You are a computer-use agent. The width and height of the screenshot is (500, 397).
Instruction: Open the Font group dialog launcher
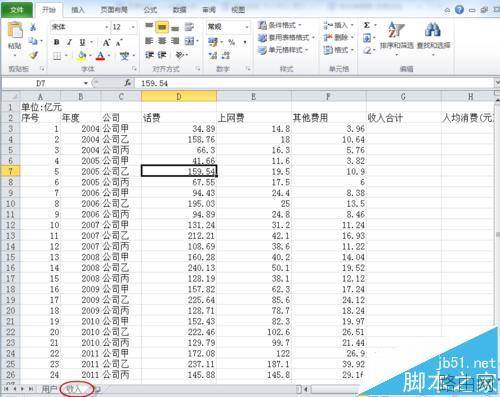click(134, 69)
